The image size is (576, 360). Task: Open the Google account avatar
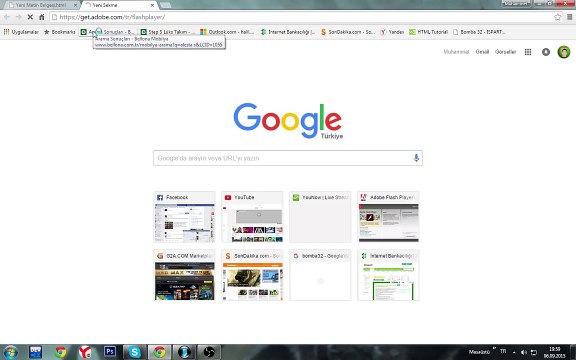click(x=564, y=52)
